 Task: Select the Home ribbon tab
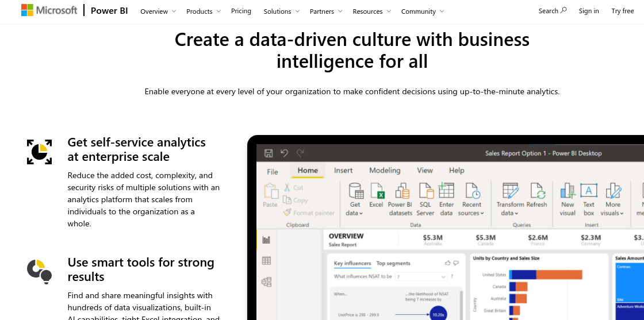click(x=308, y=170)
